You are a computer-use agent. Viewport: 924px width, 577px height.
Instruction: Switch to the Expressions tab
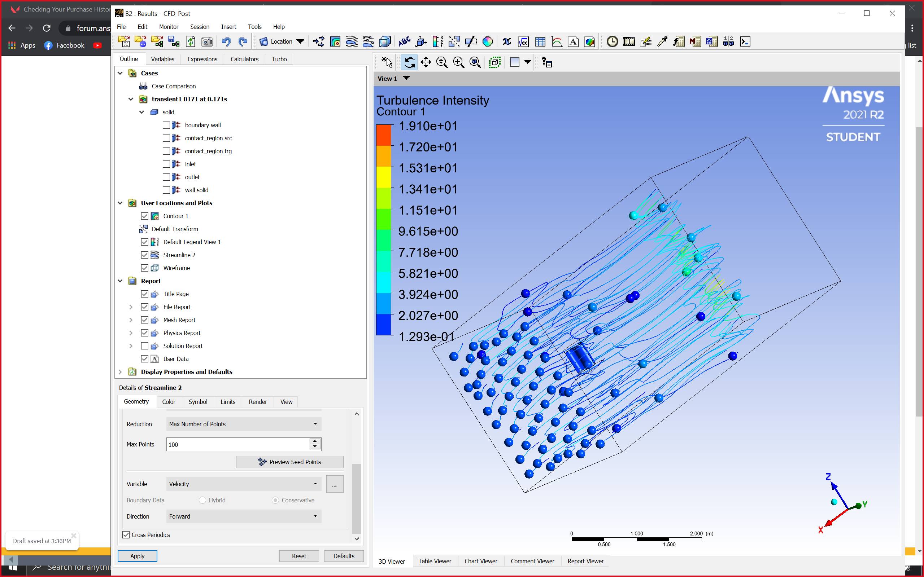point(202,59)
